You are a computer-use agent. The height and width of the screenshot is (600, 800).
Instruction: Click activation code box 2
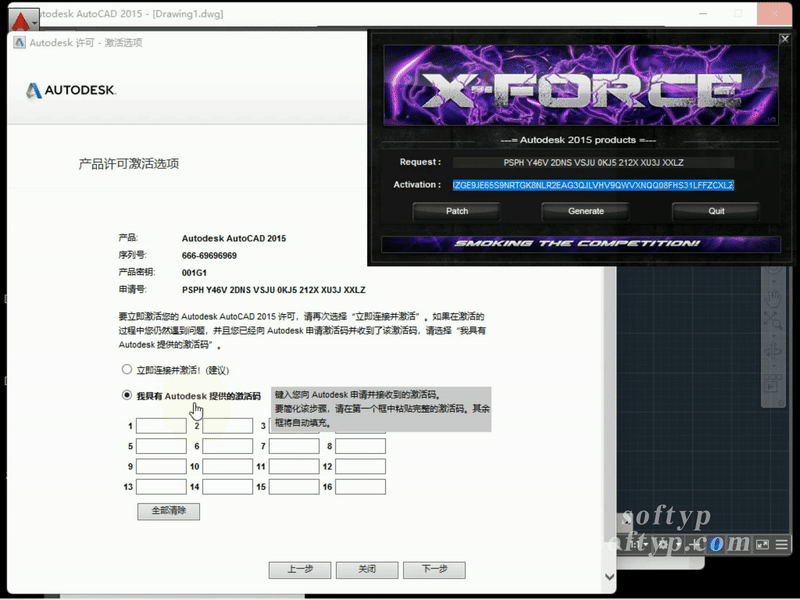(228, 426)
